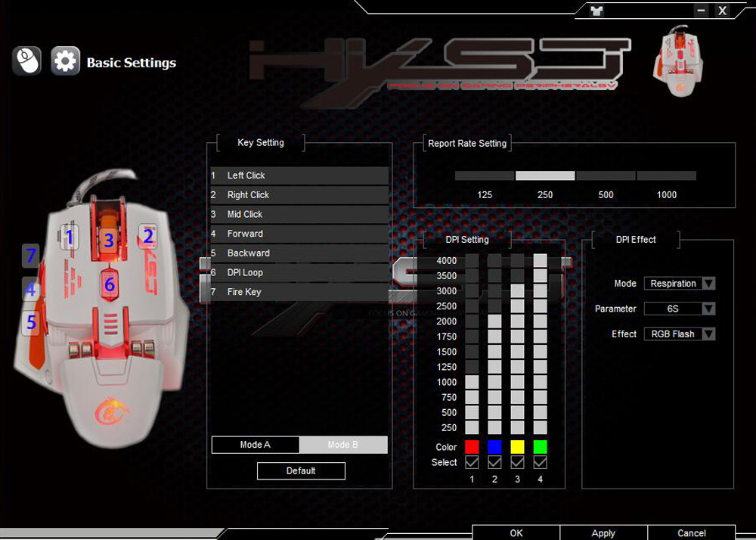Open the Mode dropdown showing Respiration
The width and height of the screenshot is (756, 540).
pos(680,284)
